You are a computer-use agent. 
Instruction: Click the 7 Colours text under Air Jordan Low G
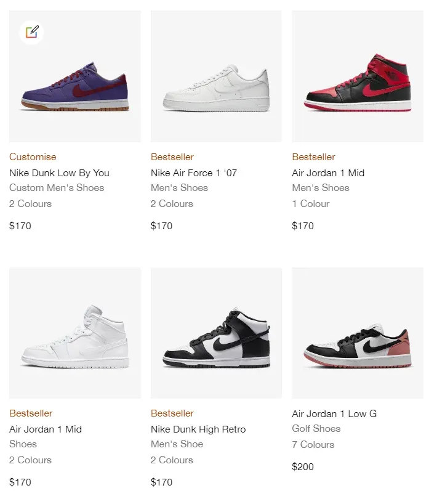(x=313, y=444)
